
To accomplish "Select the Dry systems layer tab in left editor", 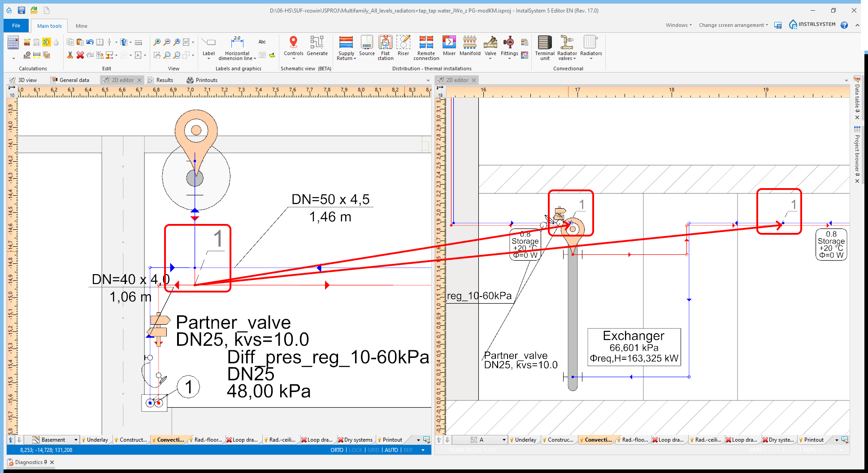I will coord(356,440).
